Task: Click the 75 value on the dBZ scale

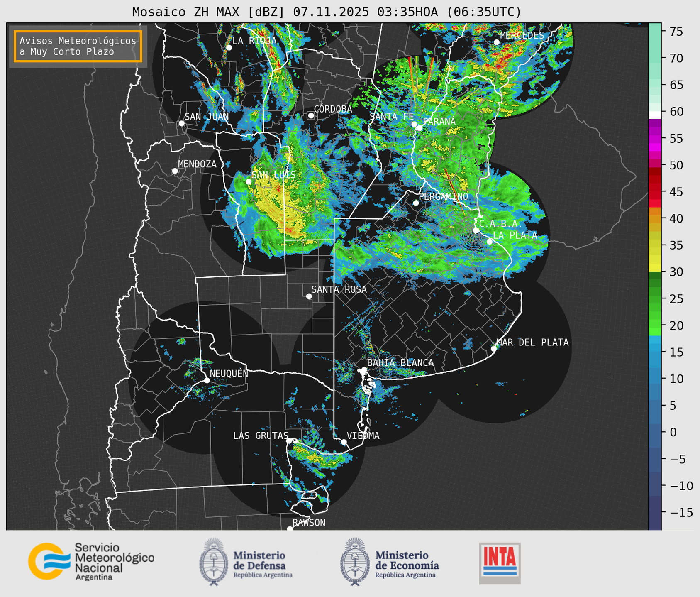Action: pyautogui.click(x=676, y=32)
